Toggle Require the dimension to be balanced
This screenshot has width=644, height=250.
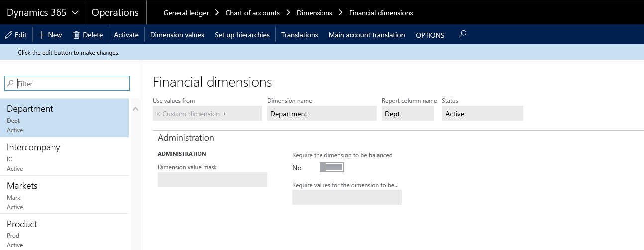coord(331,168)
